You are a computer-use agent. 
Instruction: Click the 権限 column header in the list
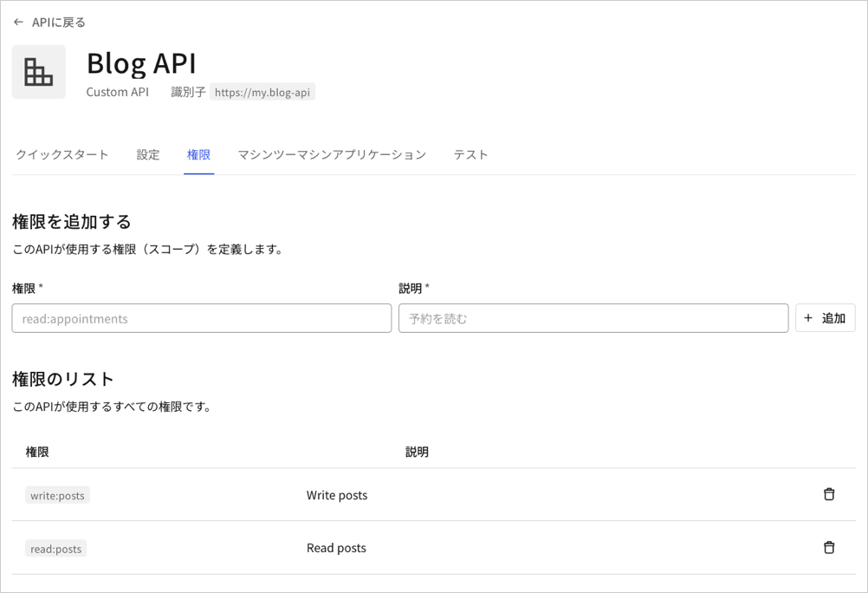click(36, 452)
